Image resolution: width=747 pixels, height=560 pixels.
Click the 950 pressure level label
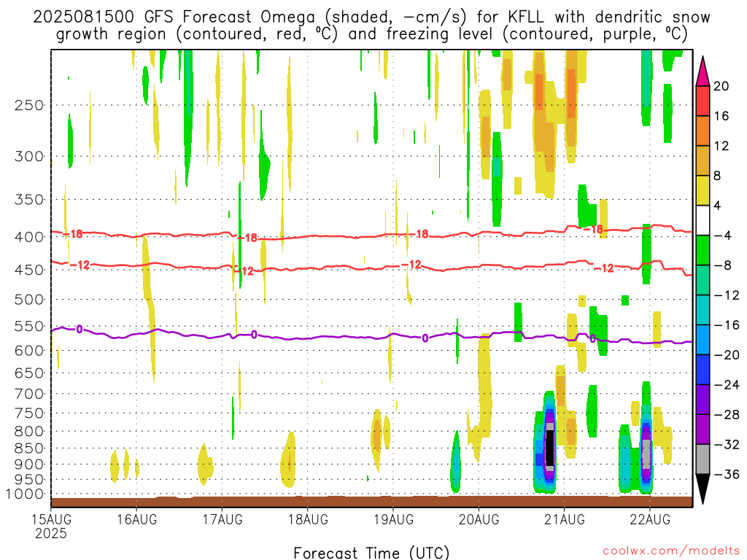29,480
